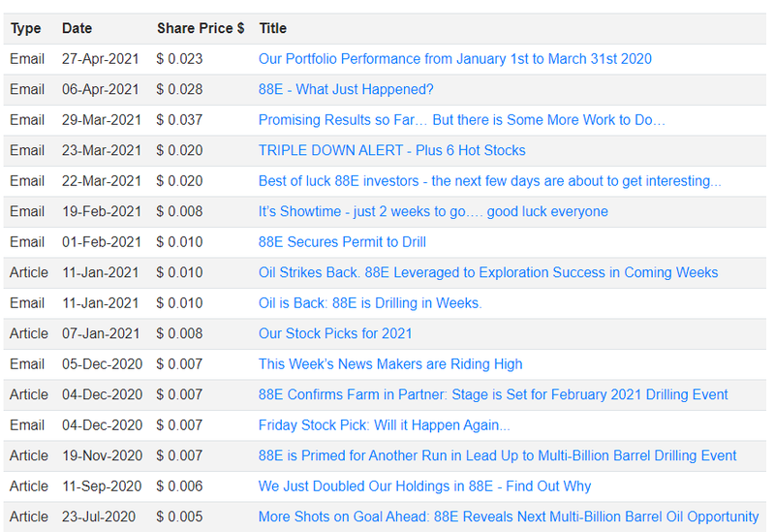
Task: Click 'Friday Stock Pick: Will it Happen Again' link
Action: [x=384, y=425]
